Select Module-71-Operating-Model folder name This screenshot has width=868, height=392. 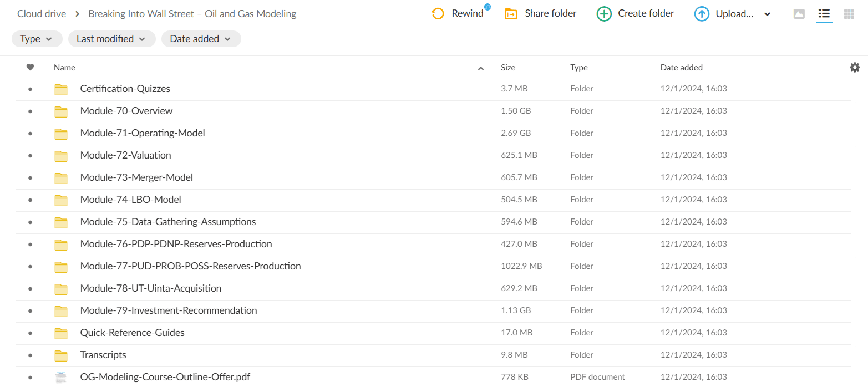[x=143, y=133]
